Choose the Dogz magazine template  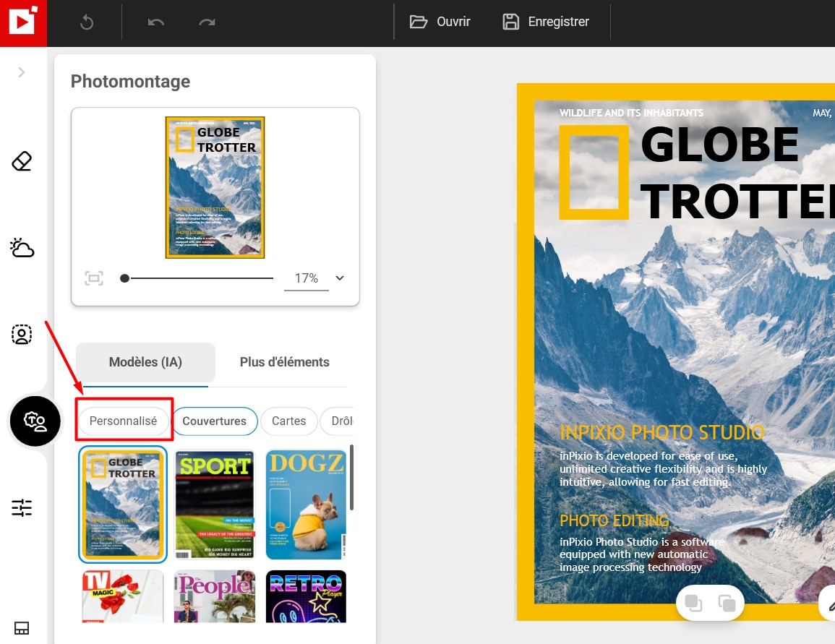307,504
